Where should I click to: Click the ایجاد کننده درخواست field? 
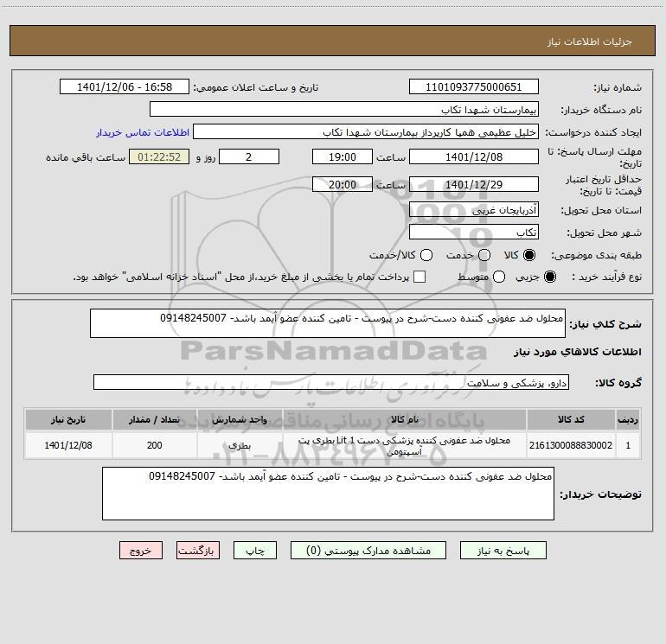(366, 131)
